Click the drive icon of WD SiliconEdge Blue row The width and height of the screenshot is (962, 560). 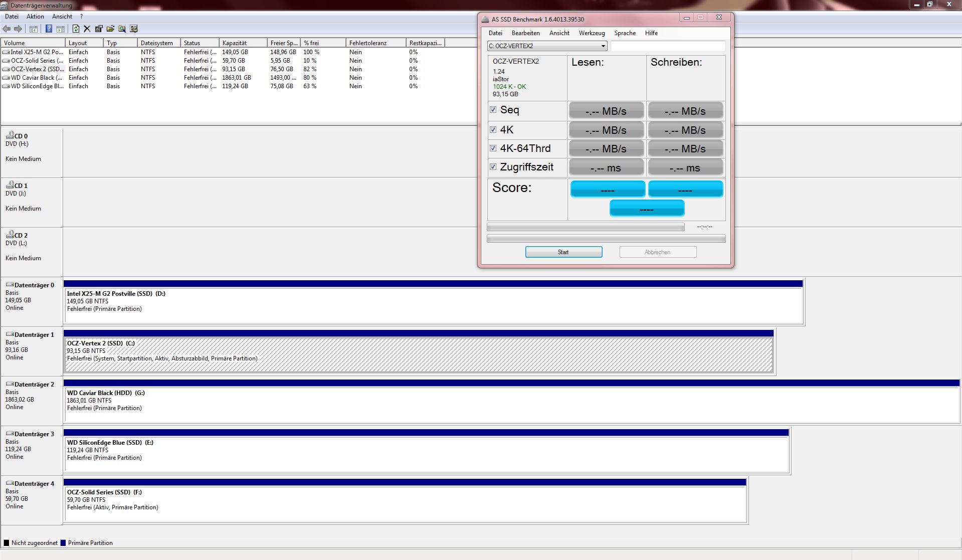(6, 86)
